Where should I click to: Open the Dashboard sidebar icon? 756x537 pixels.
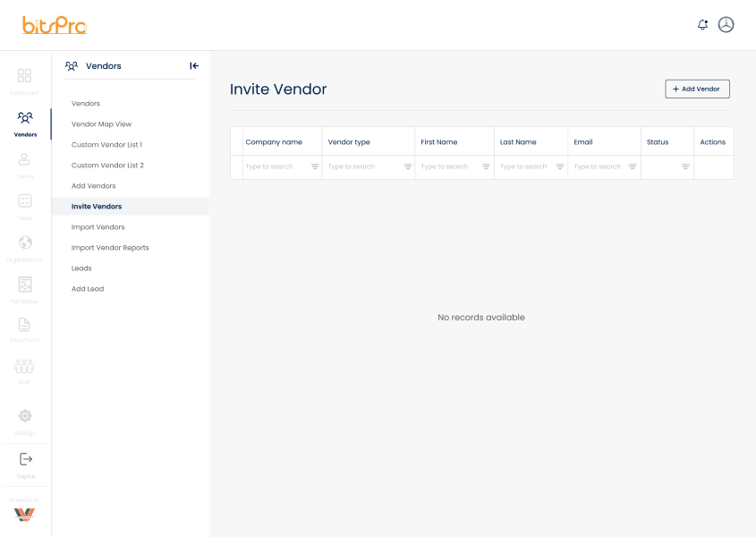(x=24, y=76)
